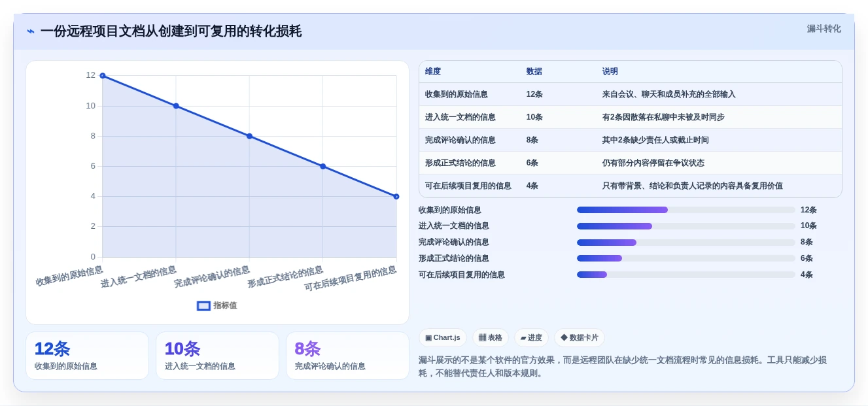
Task: Click the chart data point at 12
Action: pyautogui.click(x=103, y=76)
